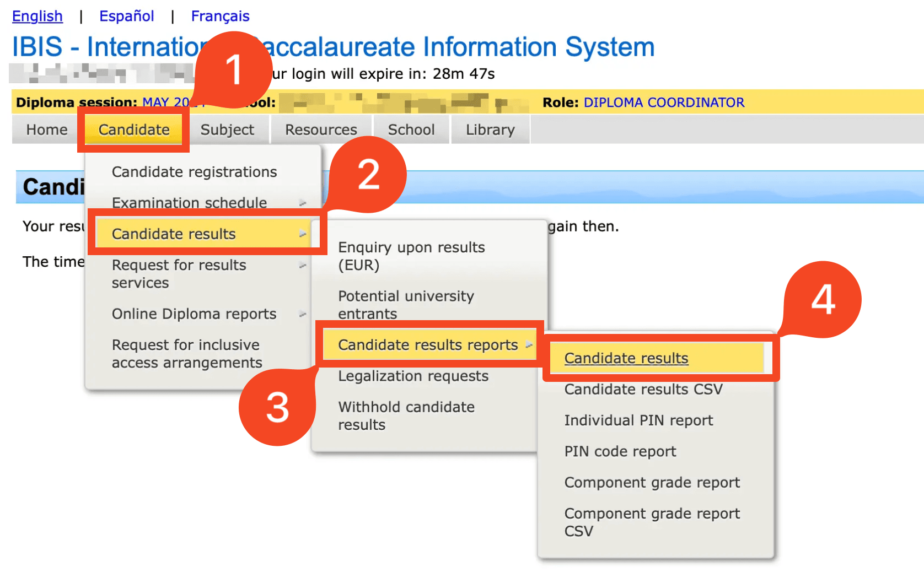Select Component grade report CSV

652,522
